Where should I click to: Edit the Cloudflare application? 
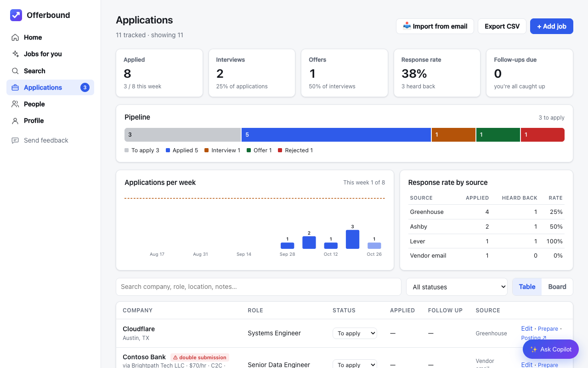click(x=527, y=328)
